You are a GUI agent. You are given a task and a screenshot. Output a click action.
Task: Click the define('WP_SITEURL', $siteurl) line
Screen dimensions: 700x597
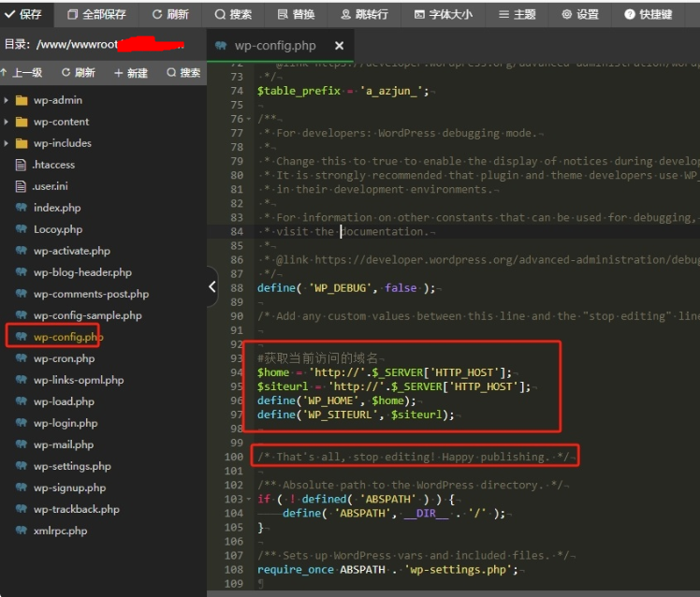[356, 415]
